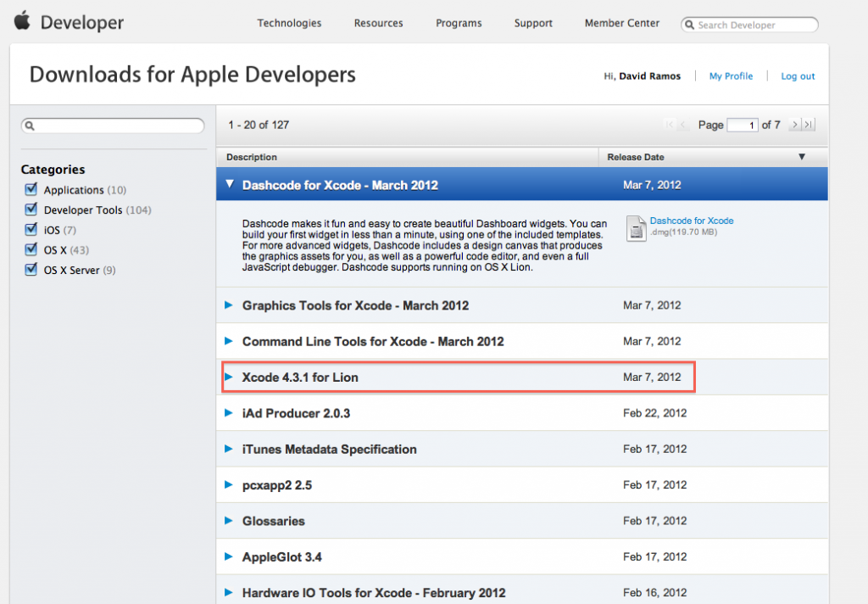
Task: Click the Log out link
Action: [797, 75]
